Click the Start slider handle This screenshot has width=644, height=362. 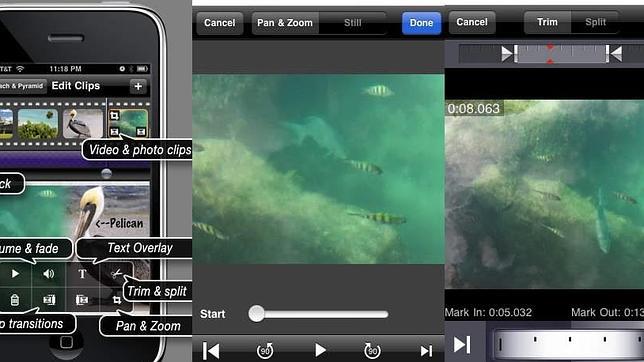257,314
